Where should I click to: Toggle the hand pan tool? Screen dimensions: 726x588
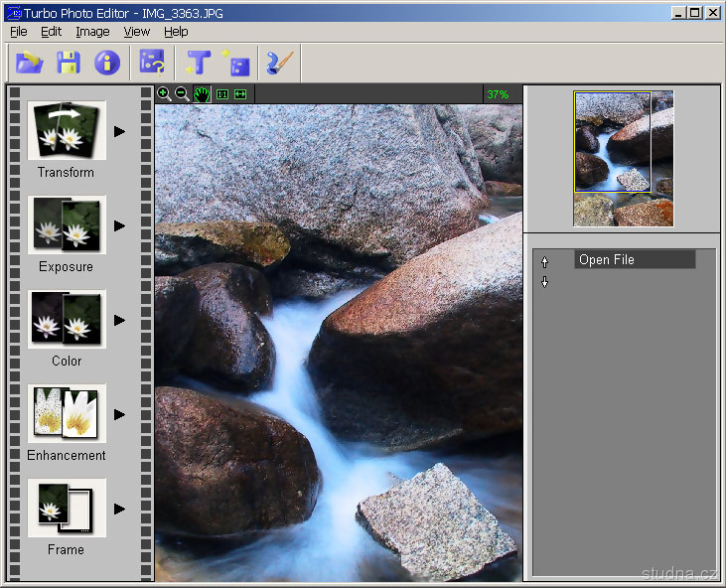pyautogui.click(x=202, y=94)
